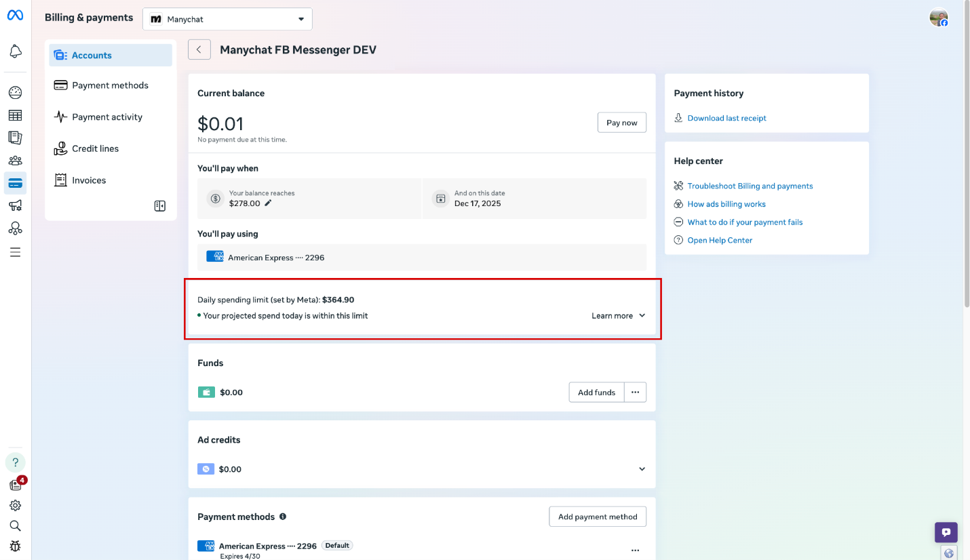
Task: Click the Billing & payments header title
Action: (x=88, y=17)
